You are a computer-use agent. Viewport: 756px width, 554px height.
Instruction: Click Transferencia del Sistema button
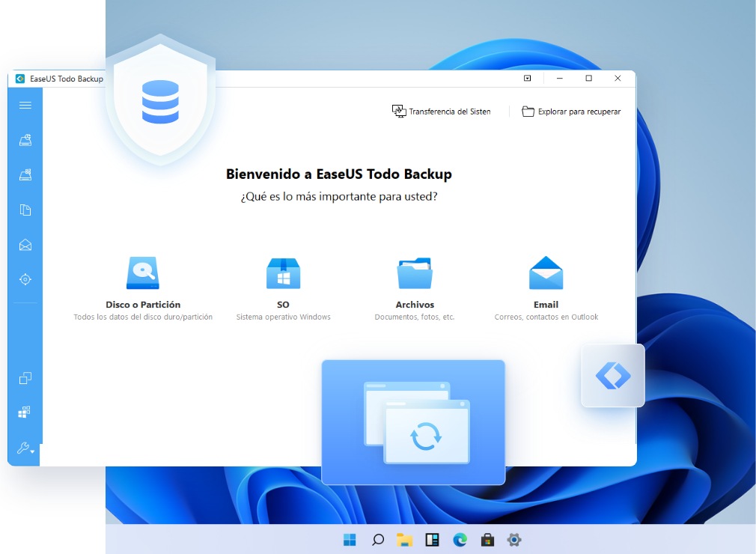pos(441,112)
